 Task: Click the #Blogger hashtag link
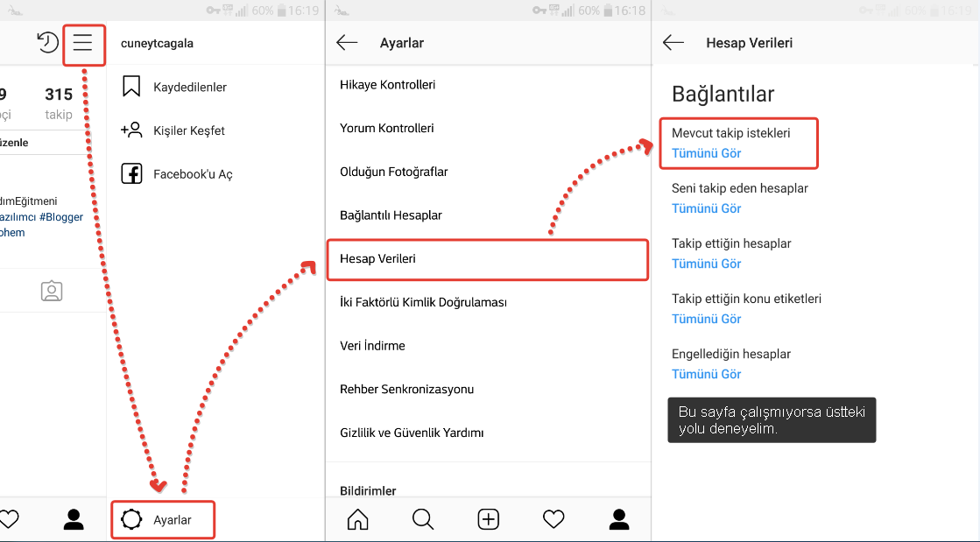coord(61,217)
